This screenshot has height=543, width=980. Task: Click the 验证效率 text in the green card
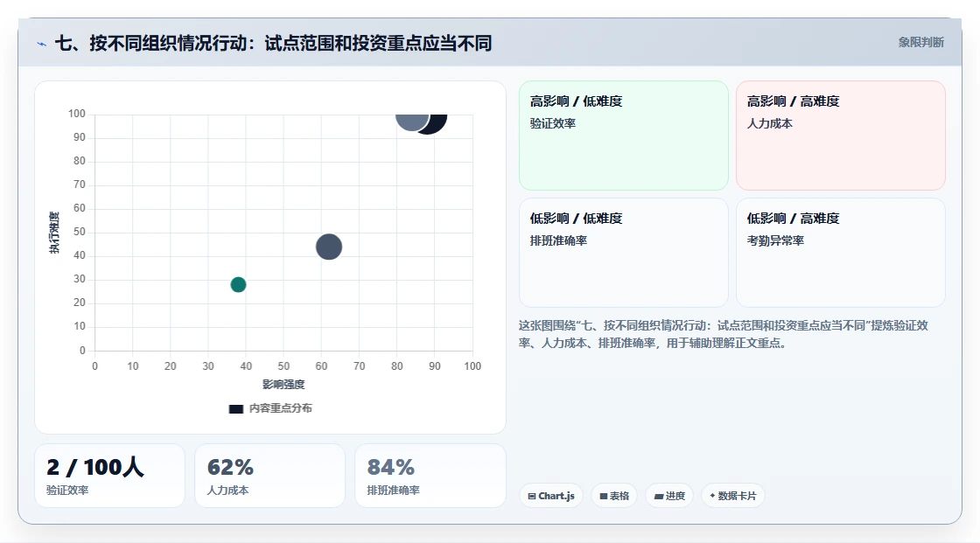[x=552, y=123]
